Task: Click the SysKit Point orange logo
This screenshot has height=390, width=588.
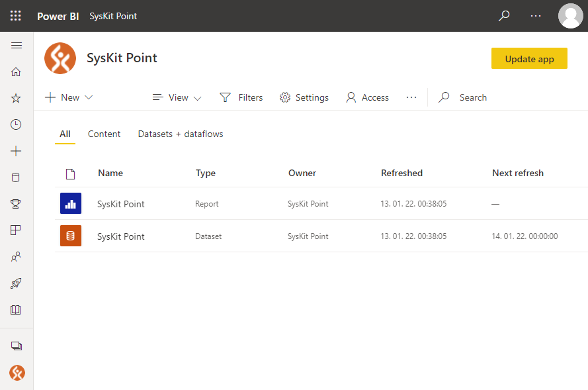Action: [x=60, y=58]
